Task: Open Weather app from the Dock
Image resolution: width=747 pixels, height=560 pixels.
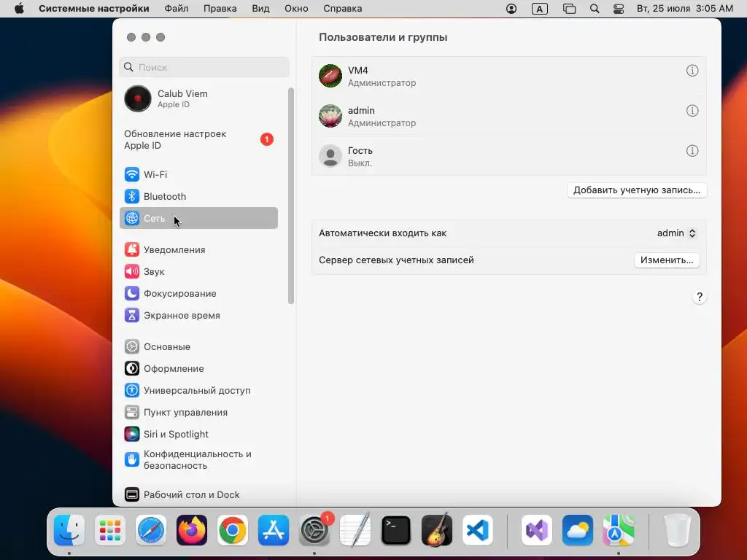Action: [x=578, y=530]
